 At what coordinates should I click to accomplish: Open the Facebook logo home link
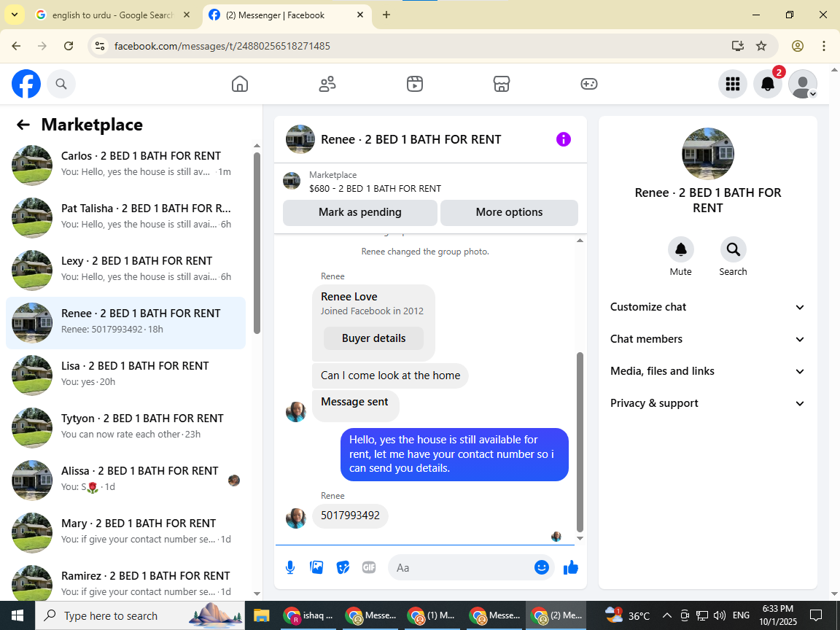coord(26,84)
